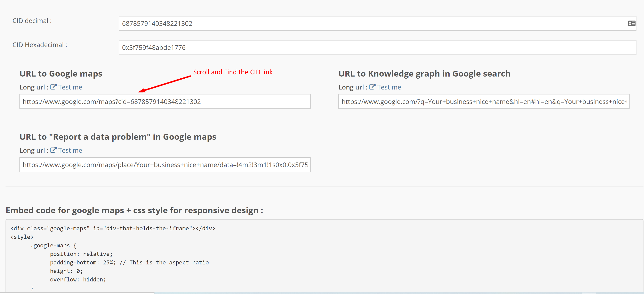This screenshot has width=644, height=294.
Task: Open the Knowledge graph "Test me" link
Action: pyautogui.click(x=389, y=87)
